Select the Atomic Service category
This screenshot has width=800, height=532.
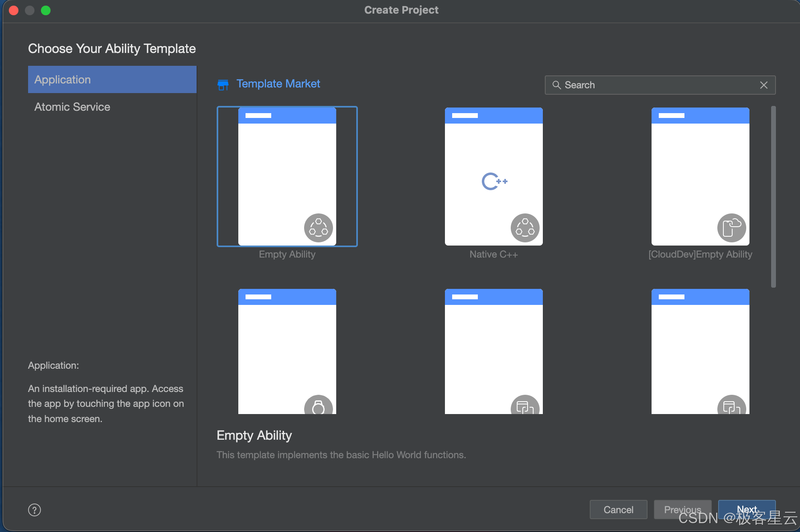click(112, 107)
